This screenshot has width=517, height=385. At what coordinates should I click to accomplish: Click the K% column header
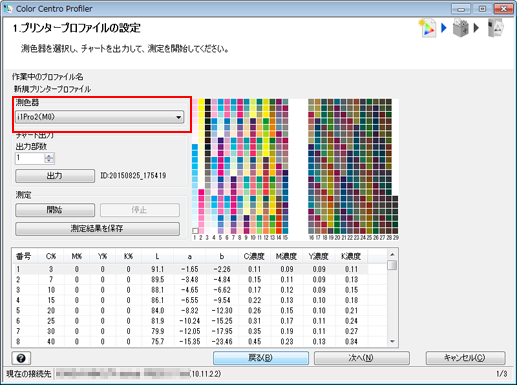(129, 256)
